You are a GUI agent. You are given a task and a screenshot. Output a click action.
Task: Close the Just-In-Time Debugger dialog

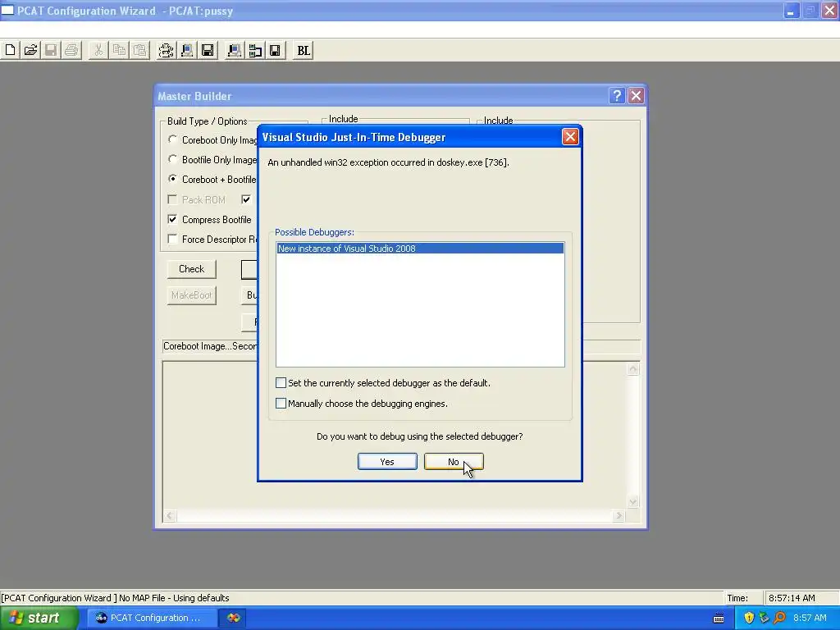pos(570,137)
